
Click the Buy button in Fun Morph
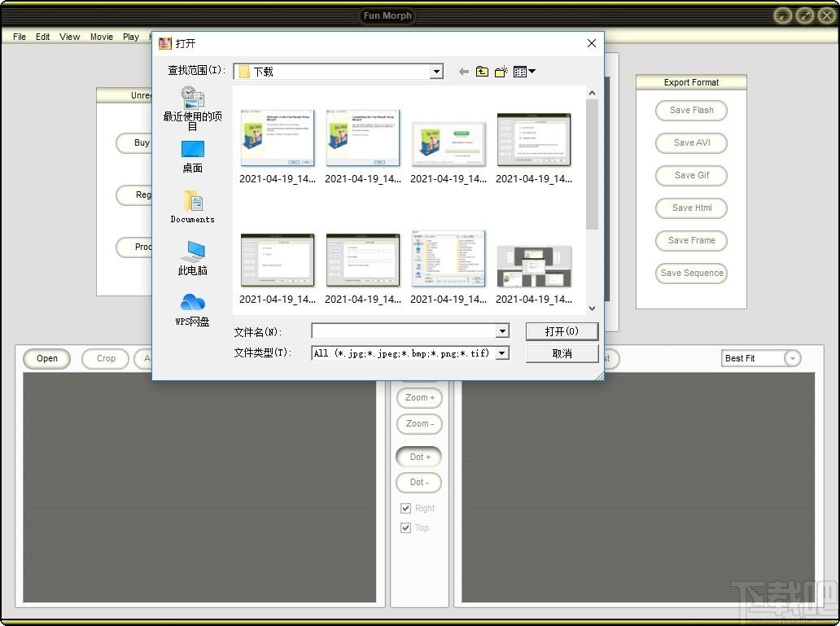(135, 143)
